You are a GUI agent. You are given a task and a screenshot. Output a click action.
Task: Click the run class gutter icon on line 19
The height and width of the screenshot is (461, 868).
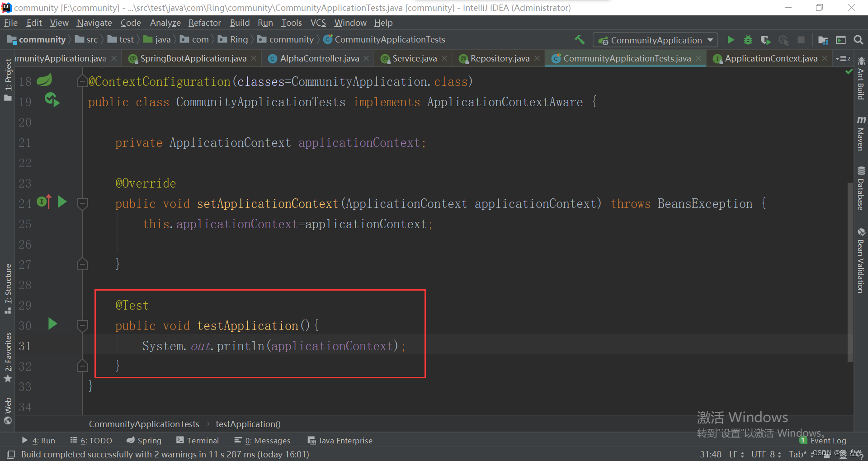(52, 100)
